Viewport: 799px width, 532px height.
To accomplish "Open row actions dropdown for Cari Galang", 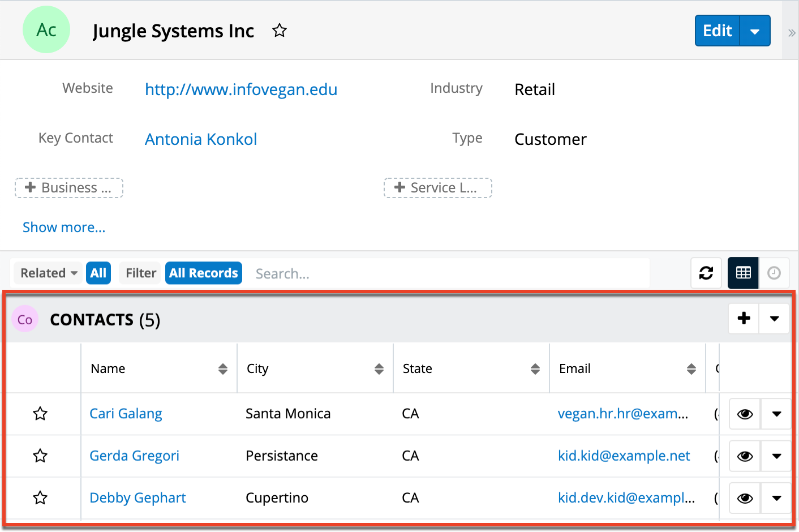I will coord(776,414).
